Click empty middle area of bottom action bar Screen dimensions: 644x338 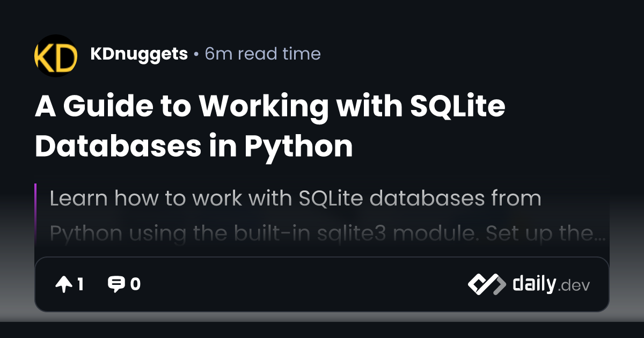[301, 284]
